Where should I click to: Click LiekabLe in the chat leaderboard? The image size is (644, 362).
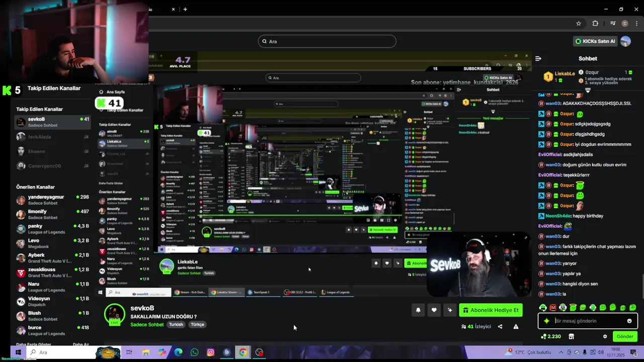[x=565, y=74]
